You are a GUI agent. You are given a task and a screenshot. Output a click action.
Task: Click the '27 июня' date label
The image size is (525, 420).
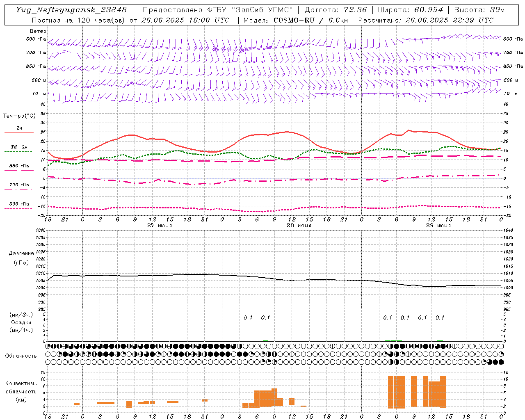pos(160,225)
